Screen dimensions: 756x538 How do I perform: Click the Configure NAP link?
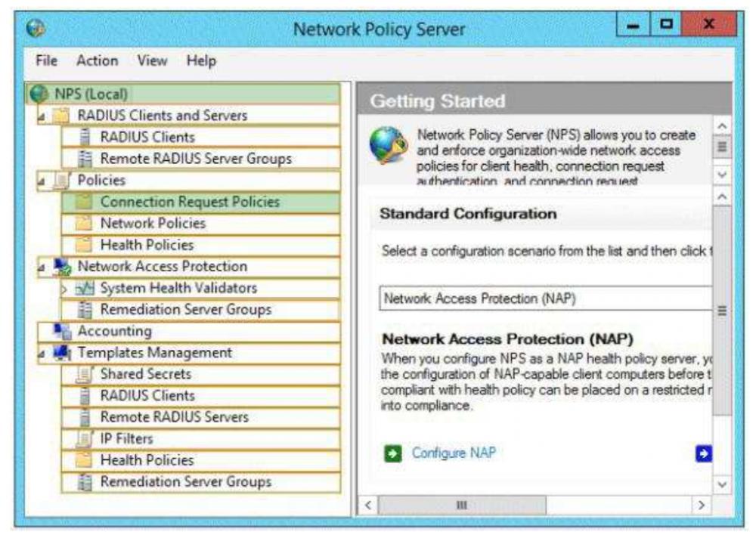[454, 453]
